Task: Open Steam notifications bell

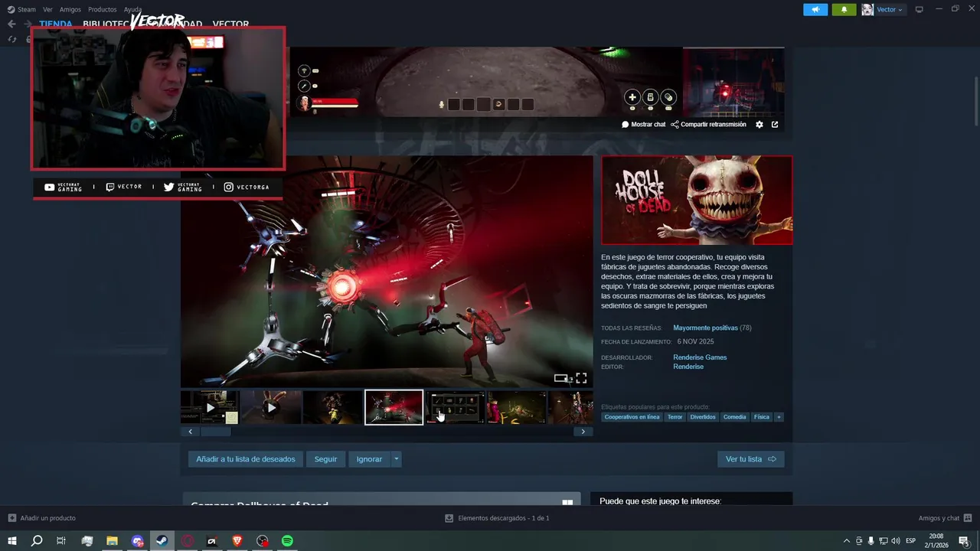Action: click(x=844, y=9)
